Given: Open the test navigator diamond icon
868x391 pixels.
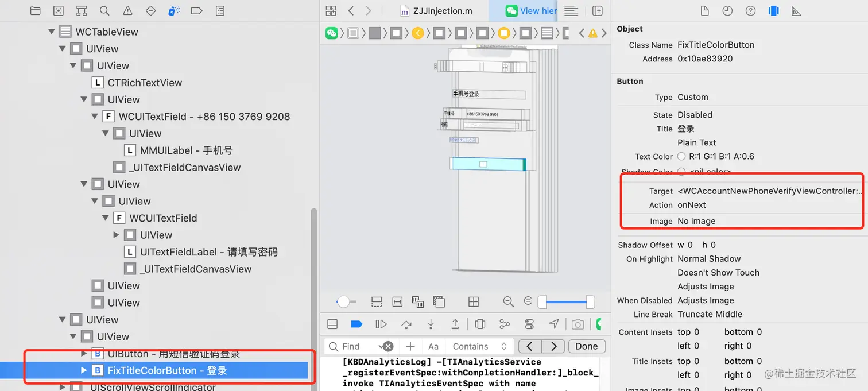Looking at the screenshot, I should tap(150, 11).
